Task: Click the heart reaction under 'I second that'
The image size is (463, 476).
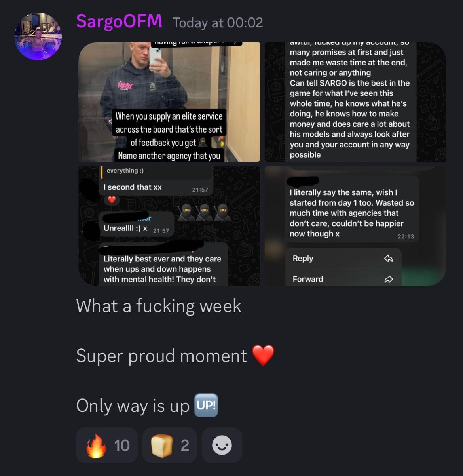Action: tap(112, 200)
